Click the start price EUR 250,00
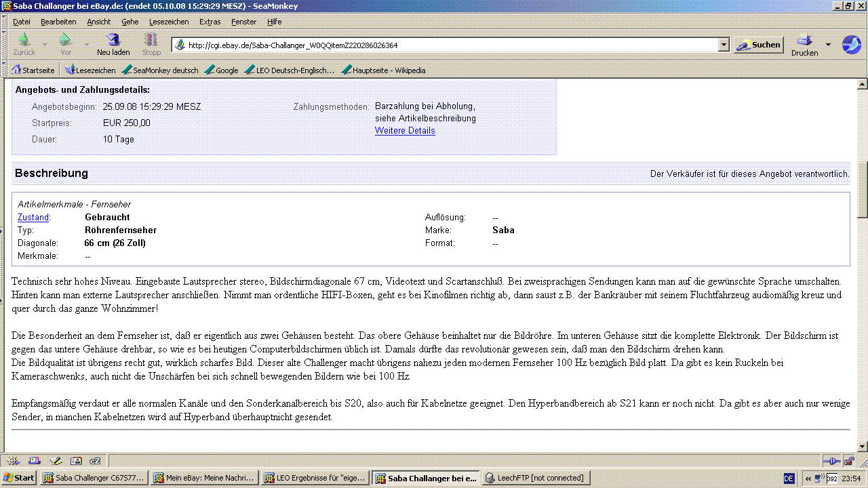This screenshot has height=488, width=868. [127, 123]
